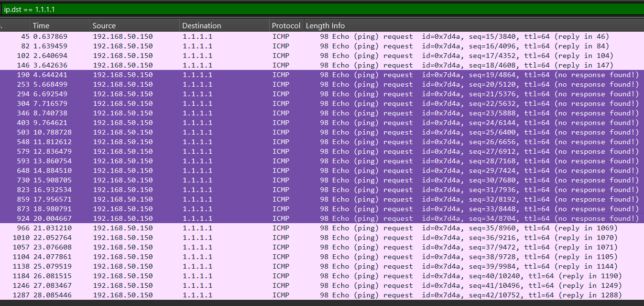Sort packets by the Time column header

60,26
